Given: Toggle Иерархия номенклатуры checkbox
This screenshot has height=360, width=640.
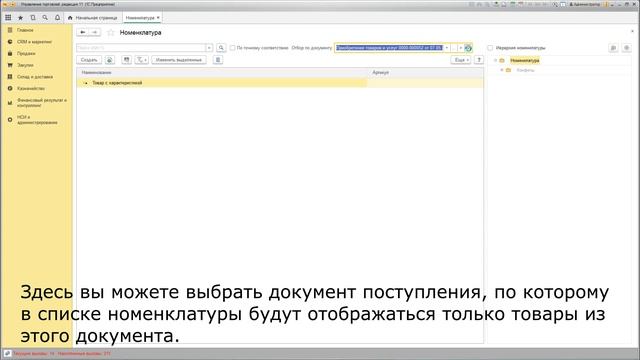Looking at the screenshot, I should click(490, 48).
